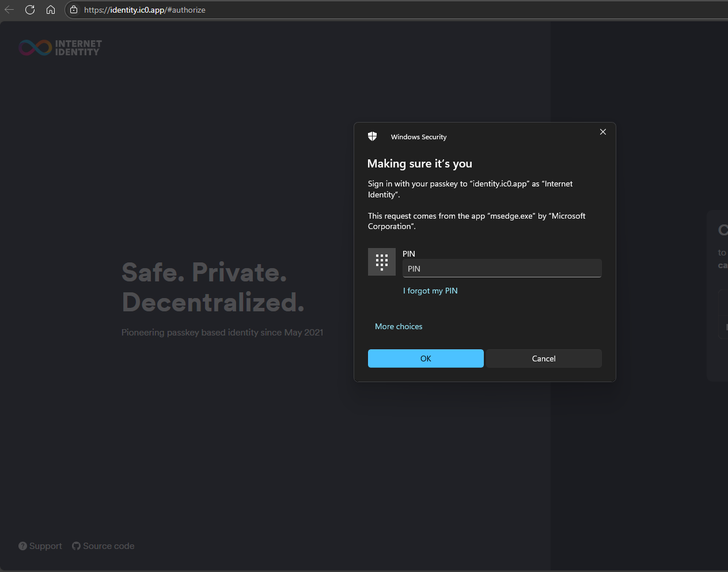Image resolution: width=728 pixels, height=572 pixels.
Task: Close the Windows Security dialog
Action: click(603, 132)
